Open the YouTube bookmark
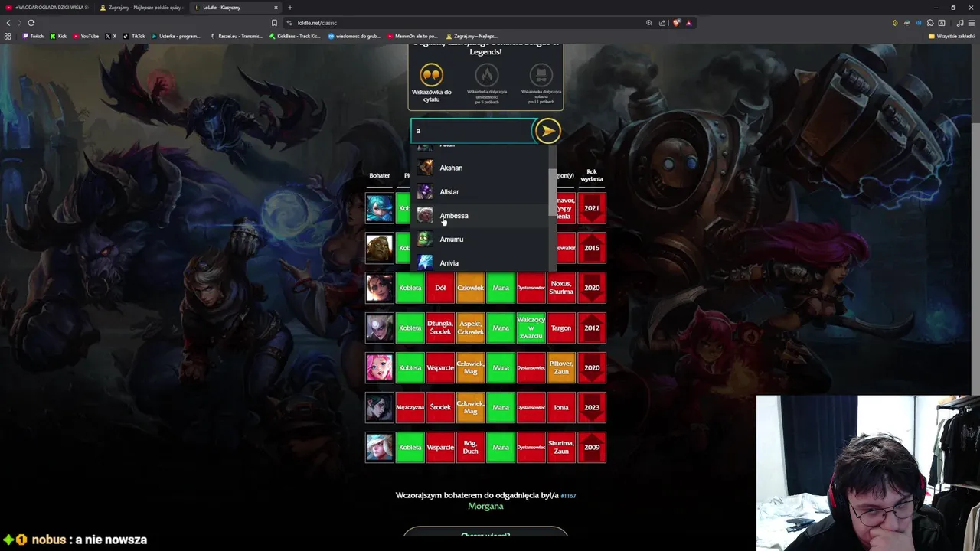The height and width of the screenshot is (551, 980). 86,36
